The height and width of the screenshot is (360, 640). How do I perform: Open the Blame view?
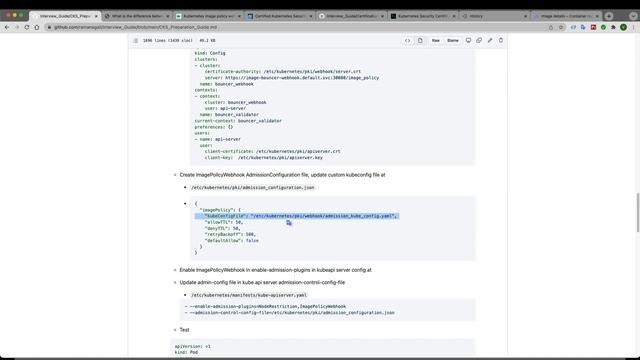tap(453, 40)
